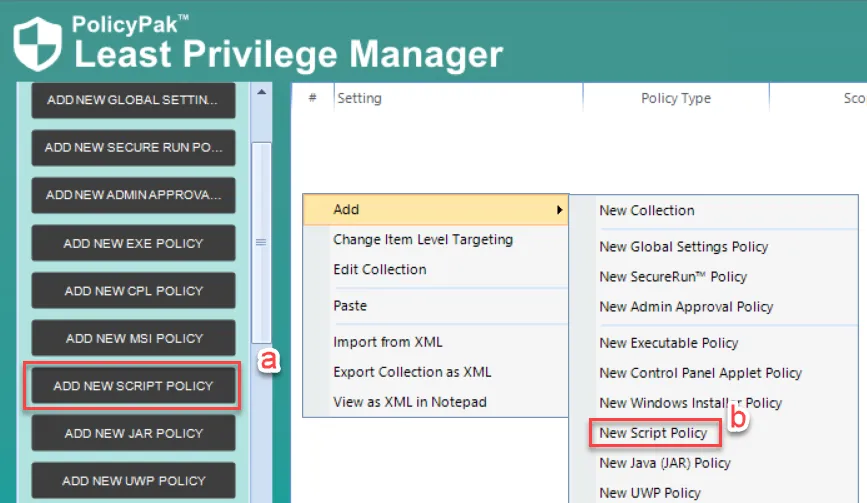Screen dimensions: 867x503
Task: Click Add New UWP Policy button
Action: (133, 481)
